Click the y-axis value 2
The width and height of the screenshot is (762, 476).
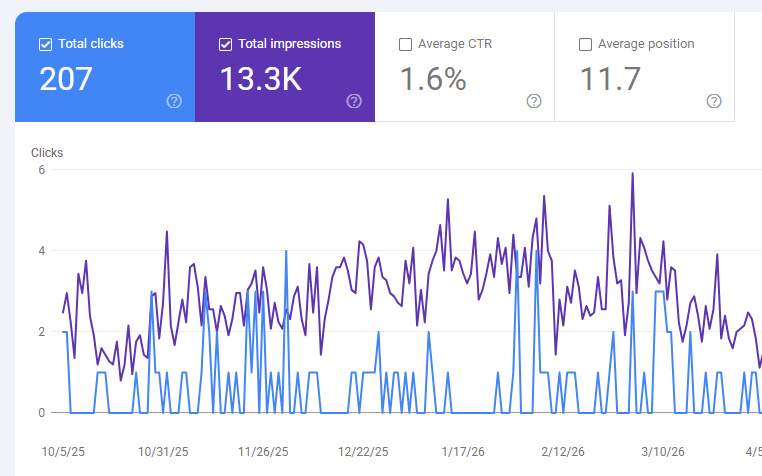coord(42,332)
